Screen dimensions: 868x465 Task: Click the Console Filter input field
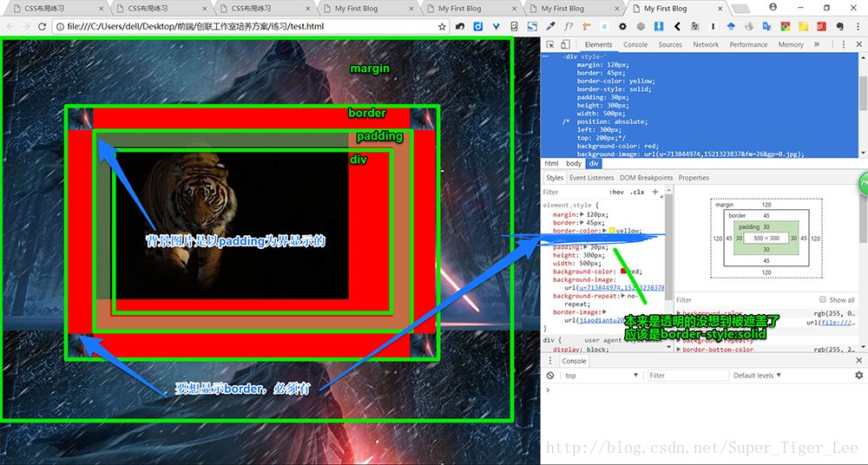pyautogui.click(x=688, y=376)
